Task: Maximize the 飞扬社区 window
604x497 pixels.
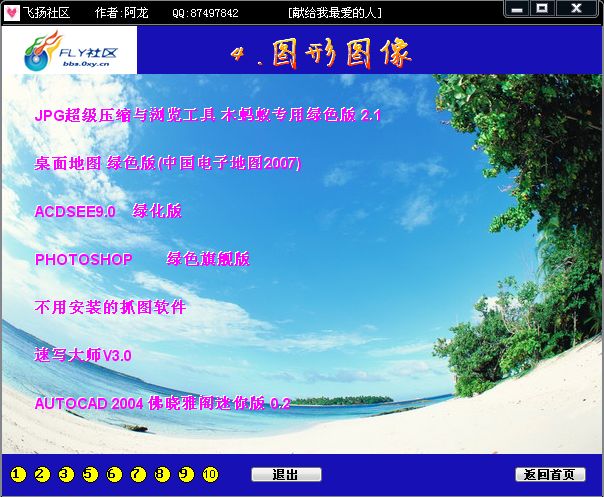Action: pyautogui.click(x=542, y=8)
